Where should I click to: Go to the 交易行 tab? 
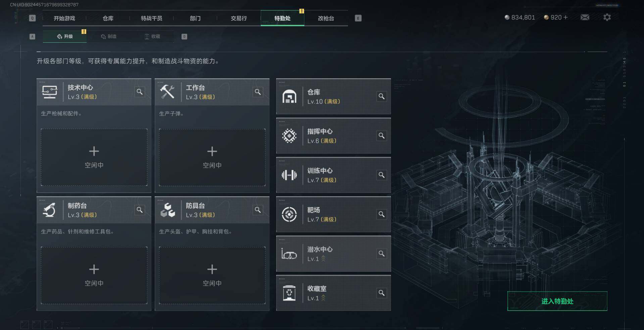[x=239, y=18]
